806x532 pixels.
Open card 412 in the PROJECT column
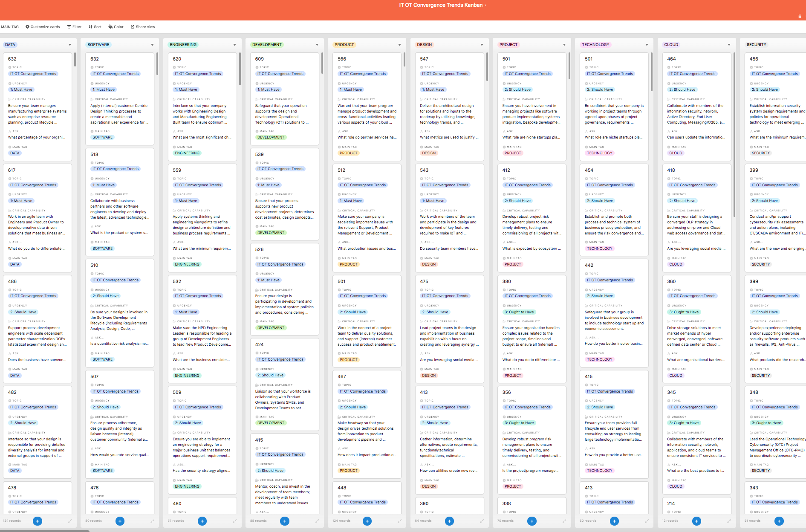pos(532,218)
